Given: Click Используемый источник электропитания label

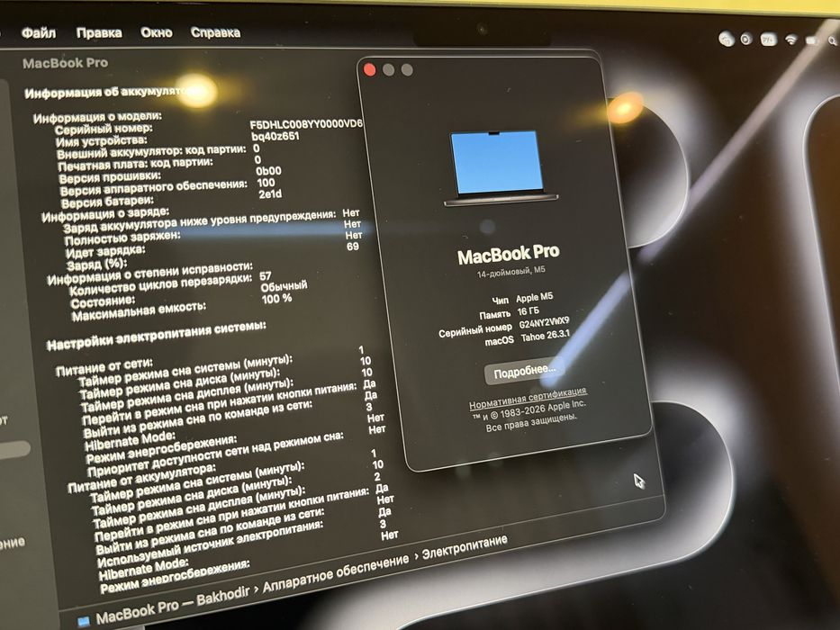Looking at the screenshot, I should (x=211, y=544).
